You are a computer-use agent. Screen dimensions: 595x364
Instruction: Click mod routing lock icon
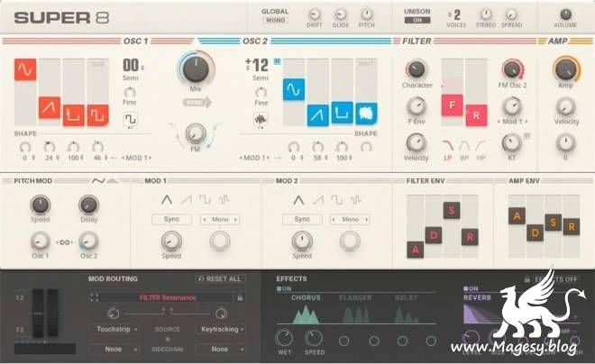(x=240, y=297)
